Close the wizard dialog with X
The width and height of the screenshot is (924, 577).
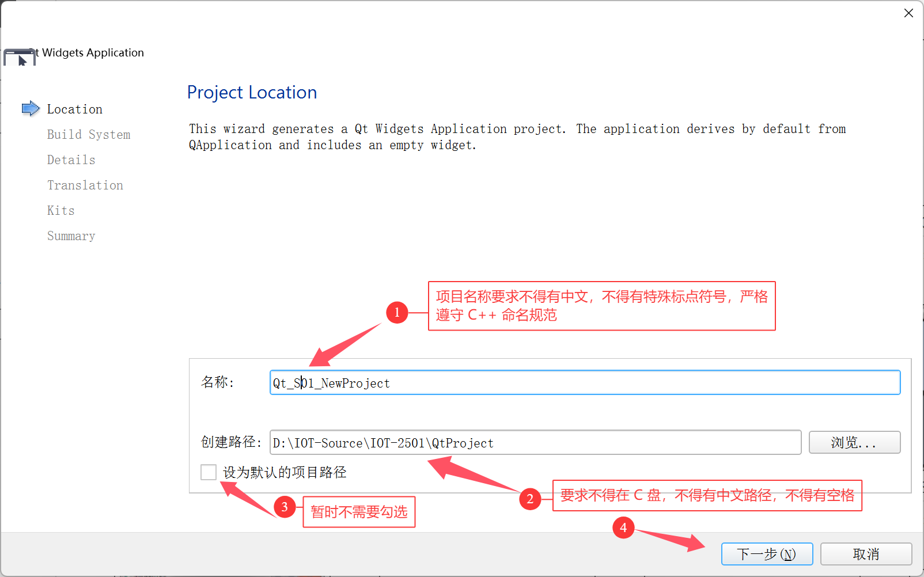(x=908, y=13)
